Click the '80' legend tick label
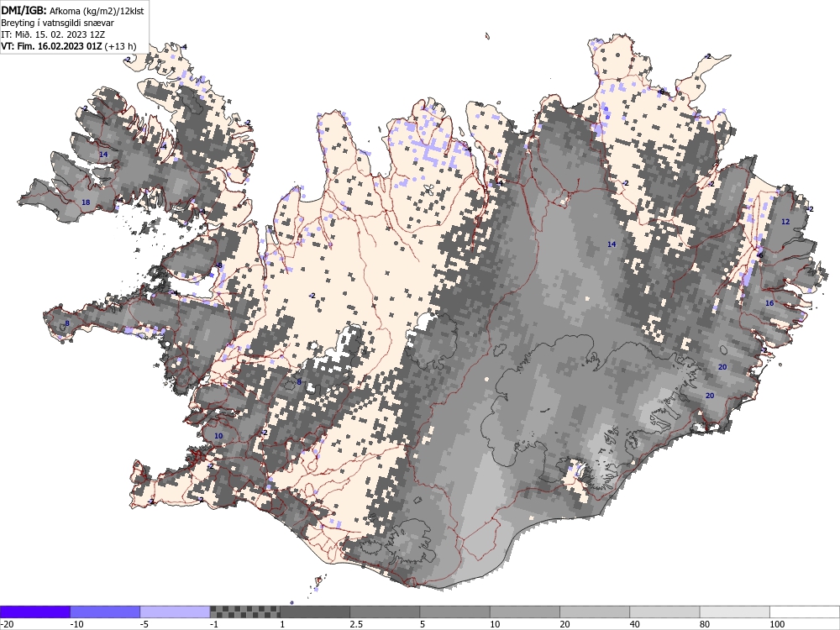 705,624
